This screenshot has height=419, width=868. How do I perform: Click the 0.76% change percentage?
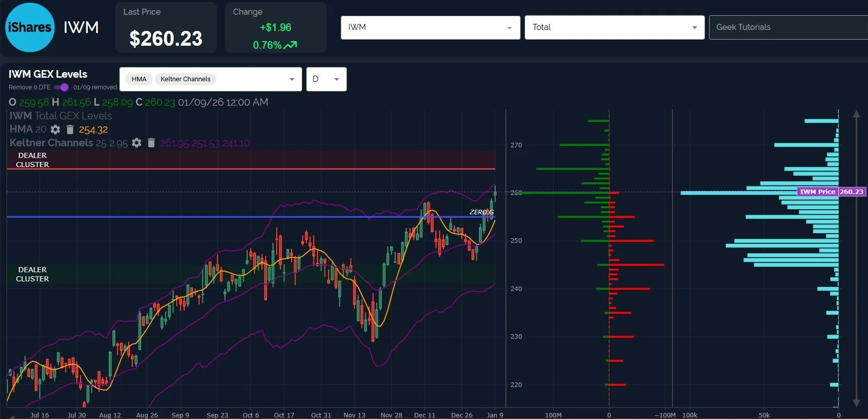267,45
